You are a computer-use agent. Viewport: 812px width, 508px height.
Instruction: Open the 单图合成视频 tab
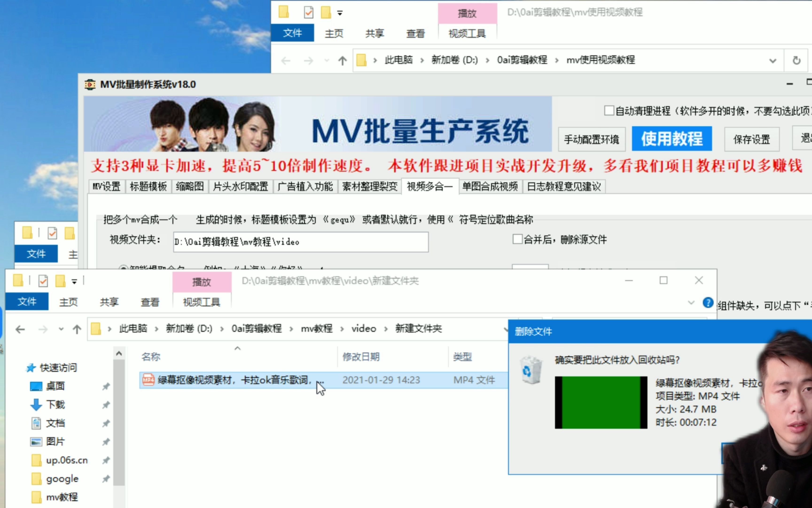[490, 187]
